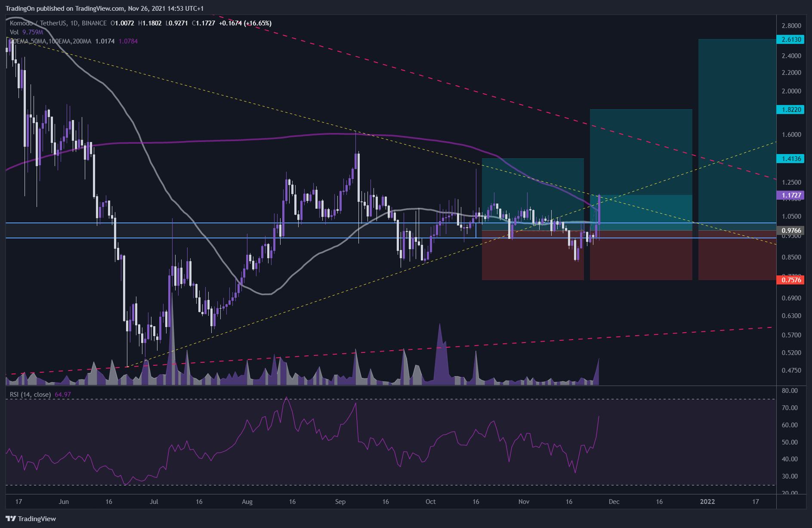Click the red 0.7576 stop price label

[790, 280]
